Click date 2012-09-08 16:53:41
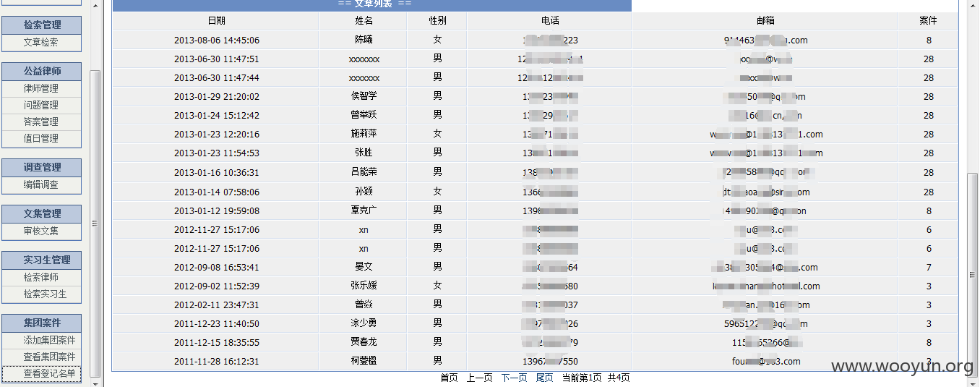This screenshot has width=980, height=387. [x=216, y=268]
